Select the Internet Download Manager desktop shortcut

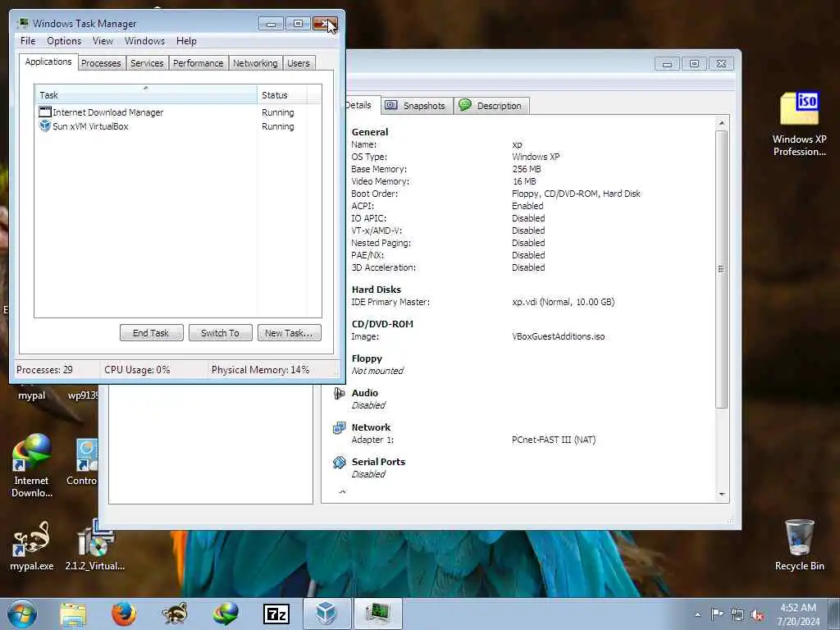32,466
